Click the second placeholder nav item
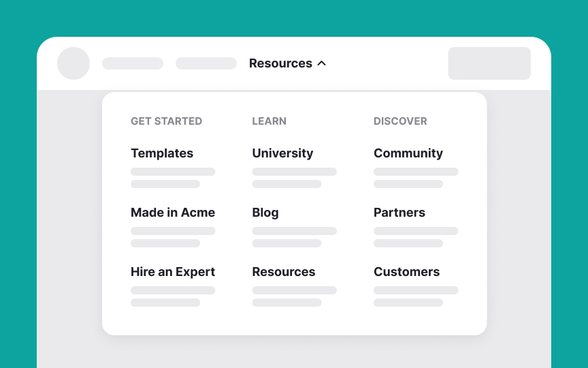 coord(206,63)
